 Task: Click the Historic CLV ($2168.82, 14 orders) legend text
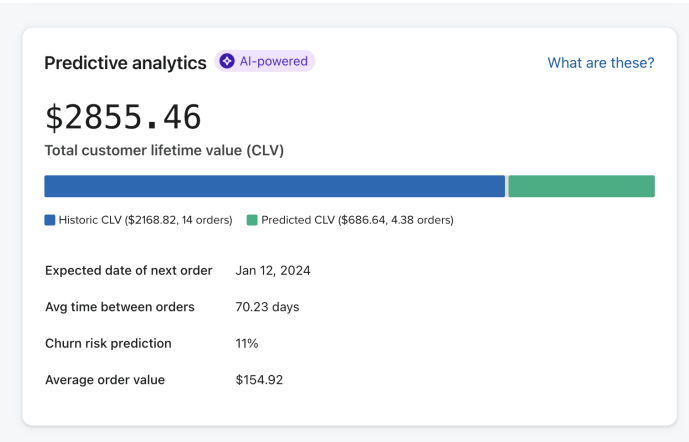[x=145, y=220]
